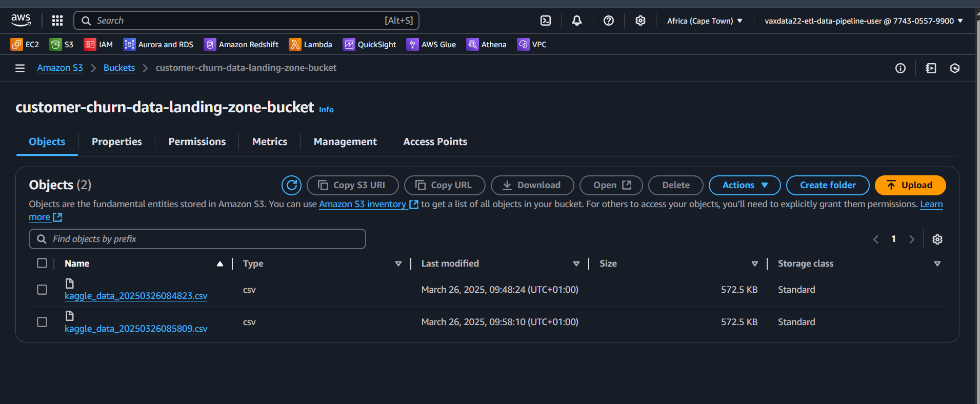Open the Buckets breadcrumb link
The height and width of the screenshot is (404, 980).
tap(119, 68)
